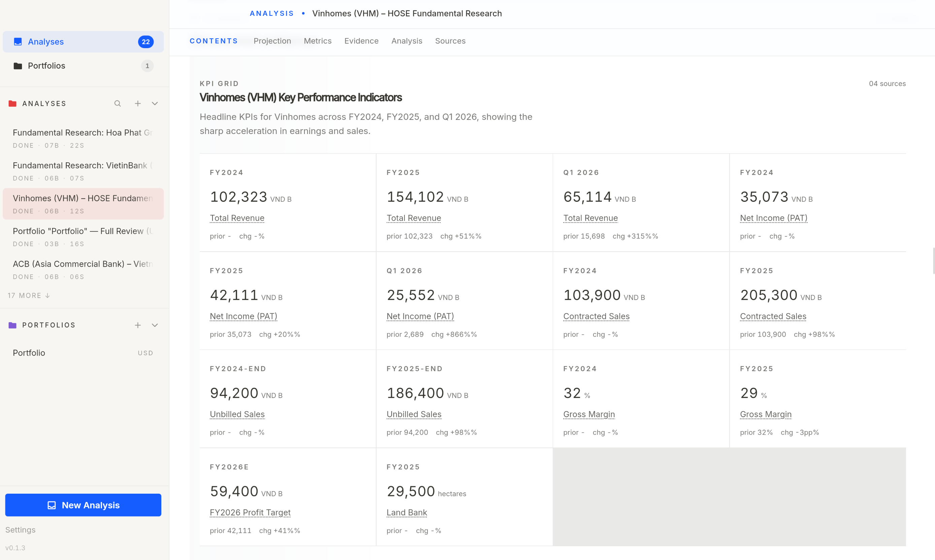935x560 pixels.
Task: Click the page title 'Vinhomes (VHM) – HOSE Fundamental Research'
Action: point(407,13)
